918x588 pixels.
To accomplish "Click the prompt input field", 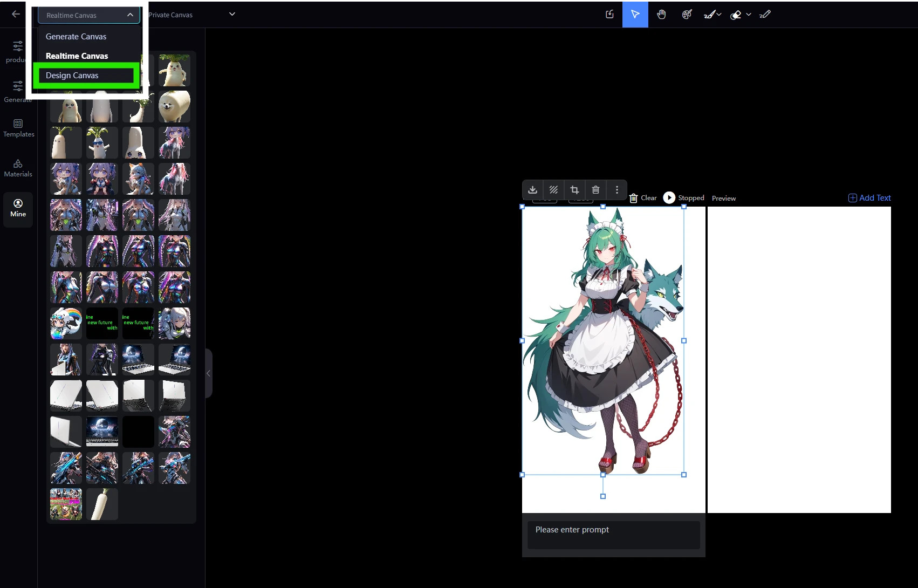I will [613, 535].
